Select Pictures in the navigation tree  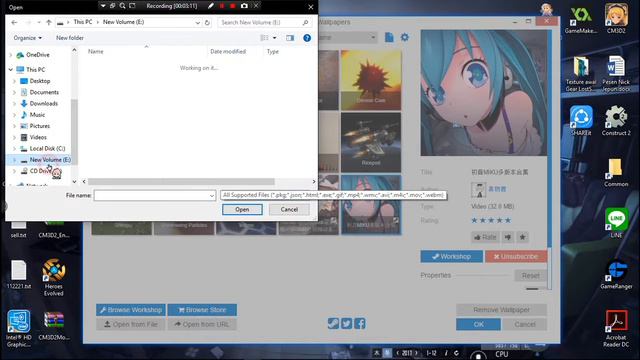point(40,126)
